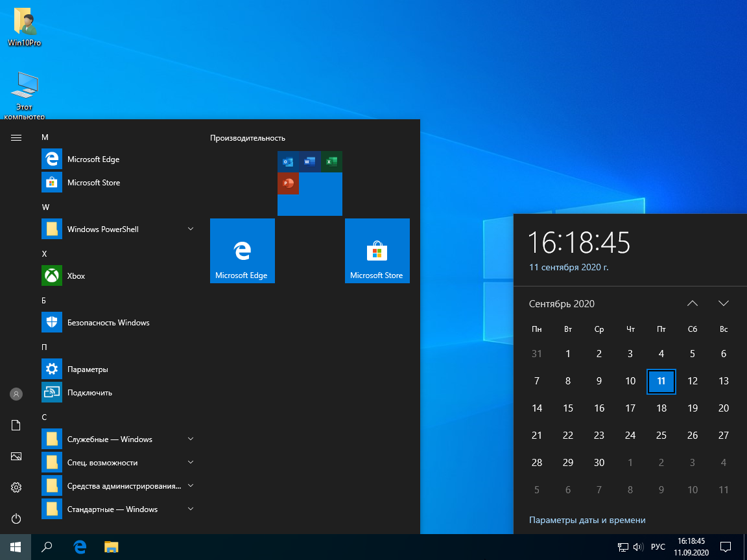Open the hamburger menu in the Start menu
The width and height of the screenshot is (747, 560).
point(16,137)
